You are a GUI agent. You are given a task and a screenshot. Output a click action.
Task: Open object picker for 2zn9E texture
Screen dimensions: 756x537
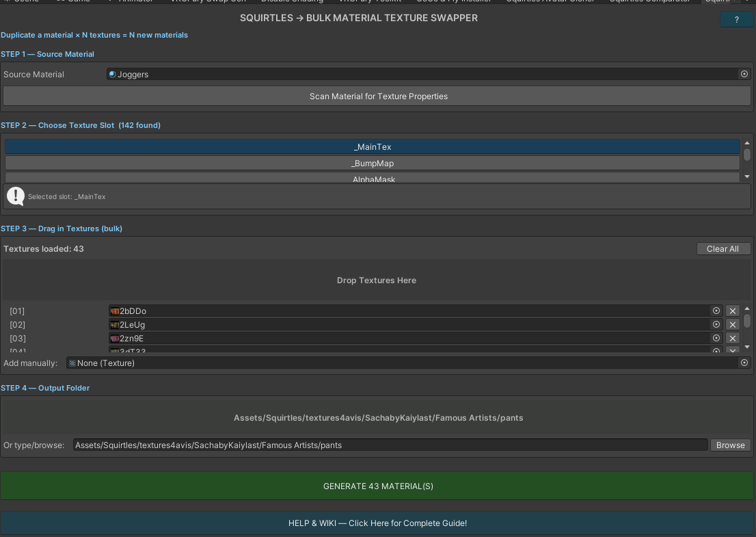[716, 338]
